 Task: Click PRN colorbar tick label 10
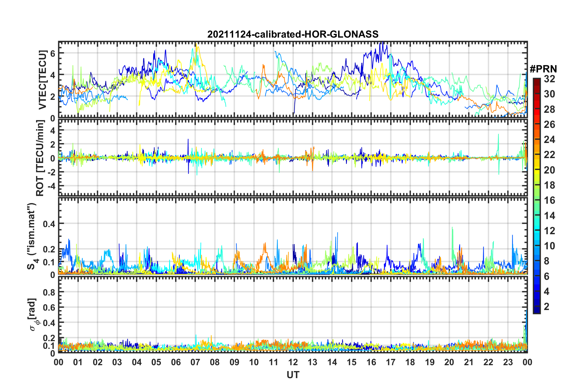[549, 246]
